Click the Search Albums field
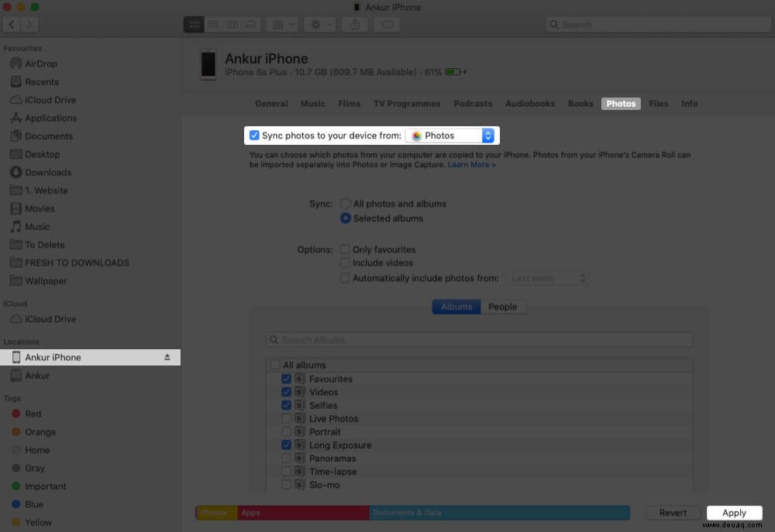The height and width of the screenshot is (532, 775). [480, 340]
